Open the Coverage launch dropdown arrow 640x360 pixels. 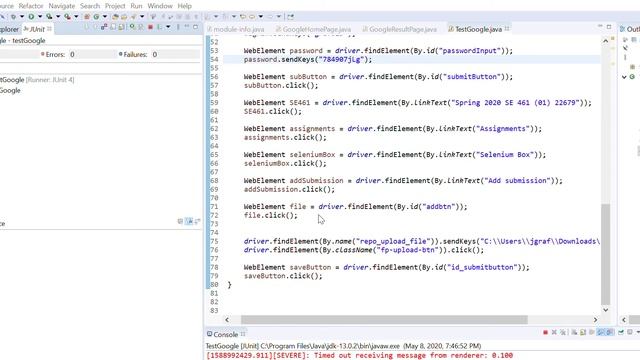click(58, 16)
